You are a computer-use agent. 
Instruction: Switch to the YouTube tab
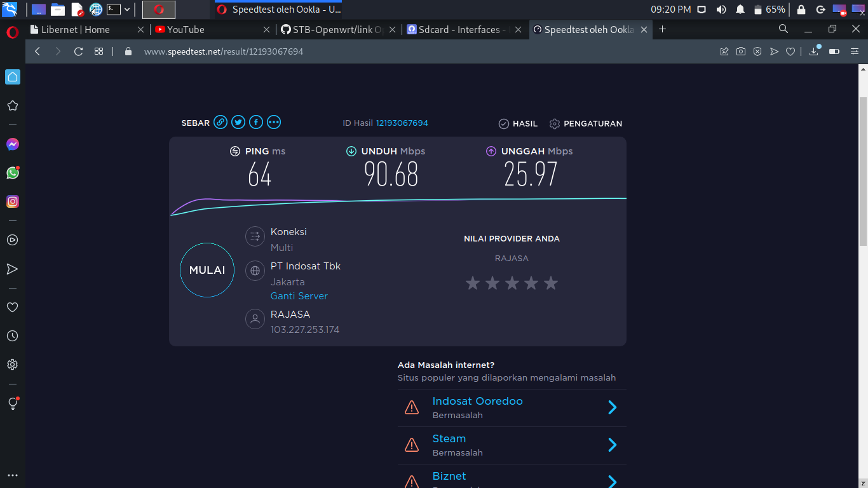pyautogui.click(x=213, y=30)
